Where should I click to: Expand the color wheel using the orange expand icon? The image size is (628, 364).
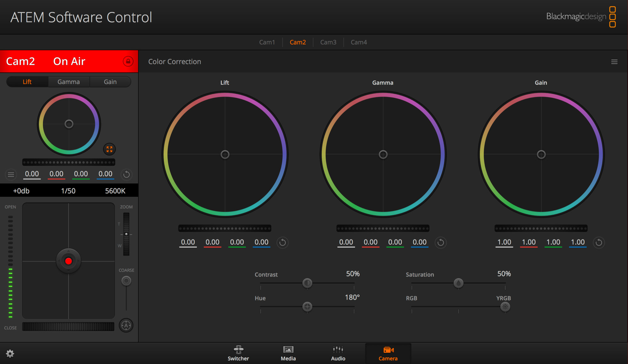109,149
